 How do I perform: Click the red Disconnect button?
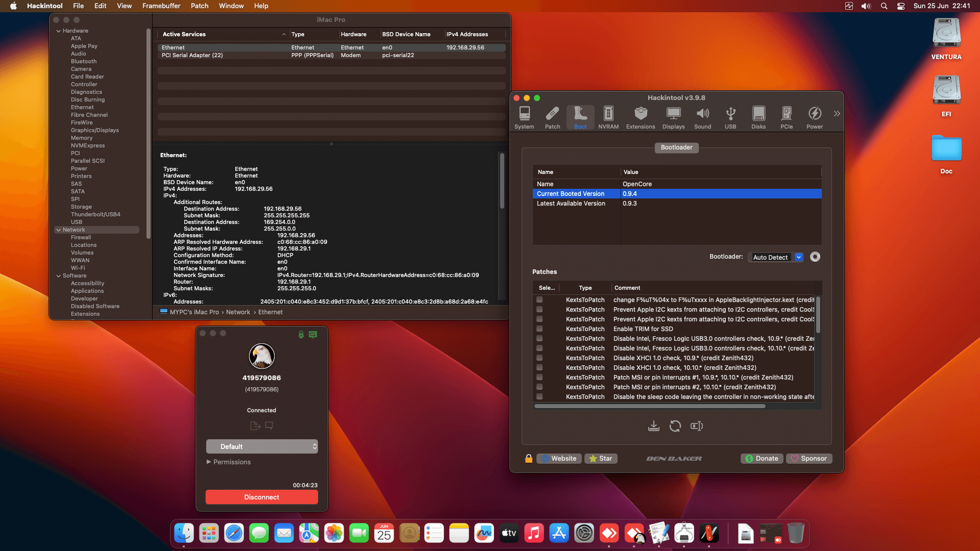262,497
